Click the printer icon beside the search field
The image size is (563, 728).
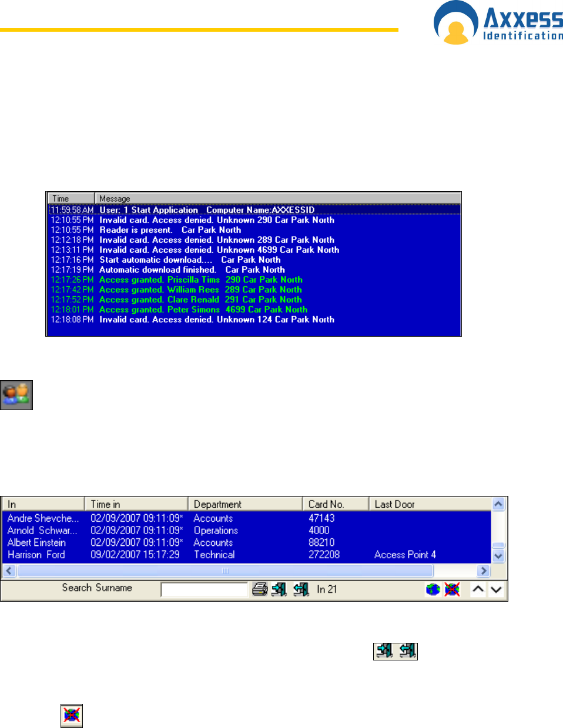coord(260,589)
